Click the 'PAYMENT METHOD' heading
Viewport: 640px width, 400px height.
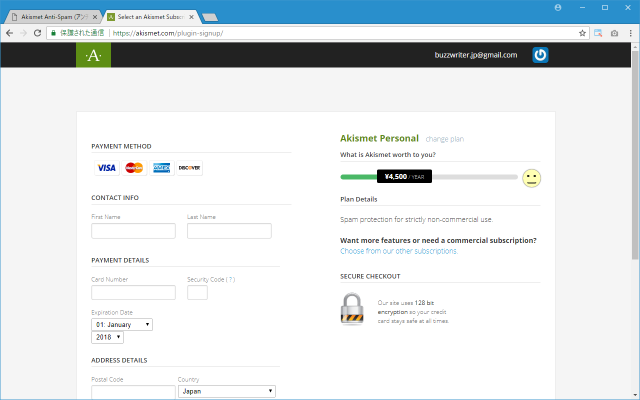click(x=121, y=147)
